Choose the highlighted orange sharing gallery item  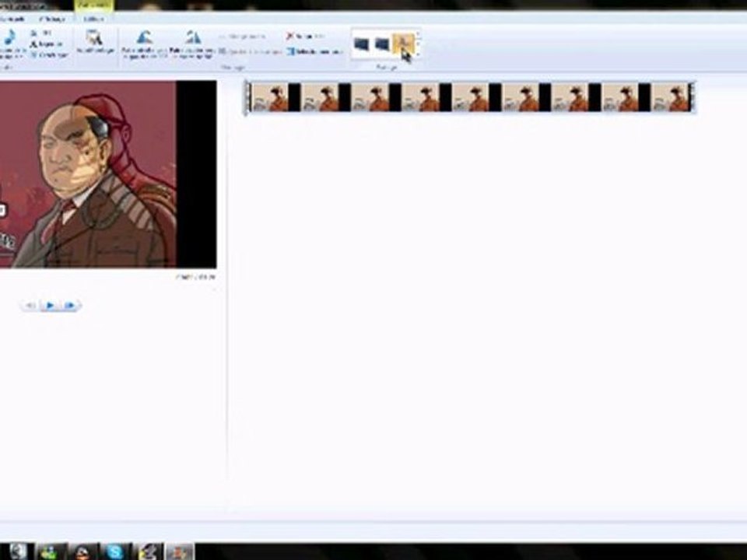coord(404,44)
